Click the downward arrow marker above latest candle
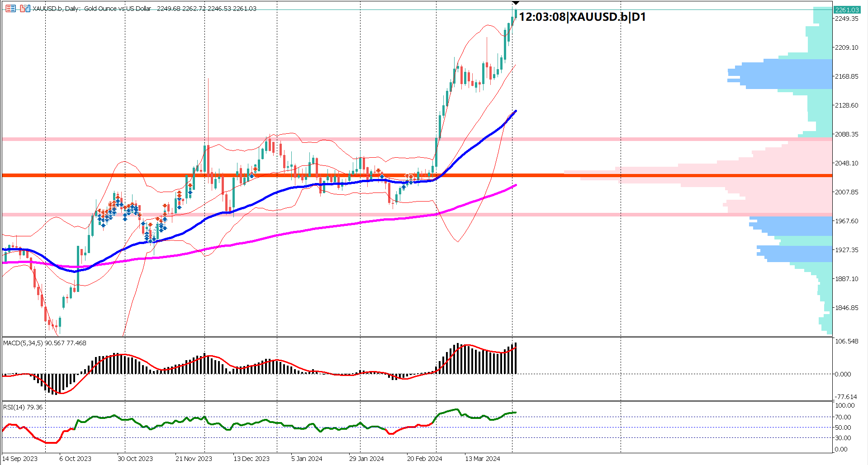This screenshot has width=868, height=465. coord(515,2)
